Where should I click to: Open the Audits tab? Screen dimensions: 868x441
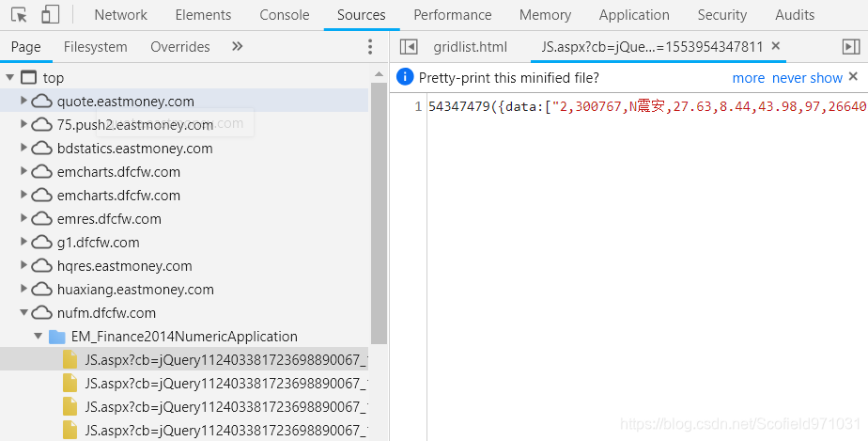coord(795,15)
